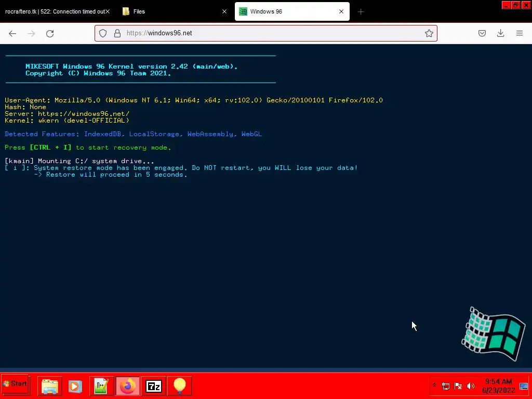Click the 'Detected Features' line
The height and width of the screenshot is (399, 532).
point(133,134)
